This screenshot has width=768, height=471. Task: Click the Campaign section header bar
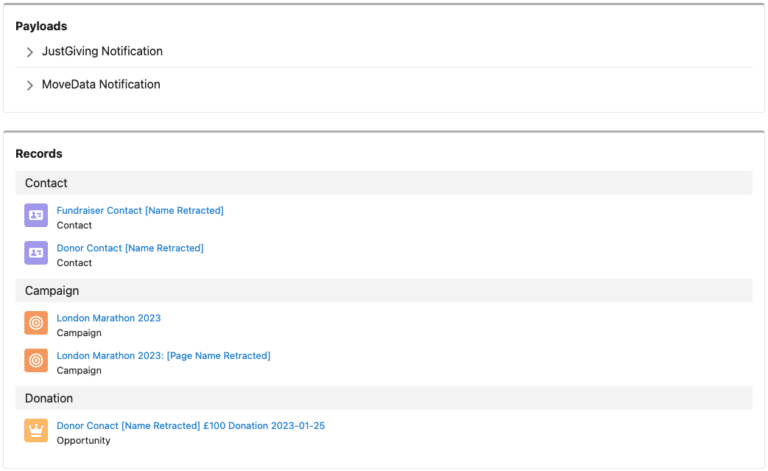384,290
